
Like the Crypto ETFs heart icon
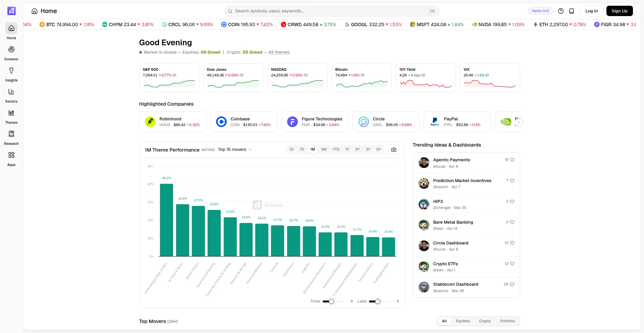click(512, 264)
